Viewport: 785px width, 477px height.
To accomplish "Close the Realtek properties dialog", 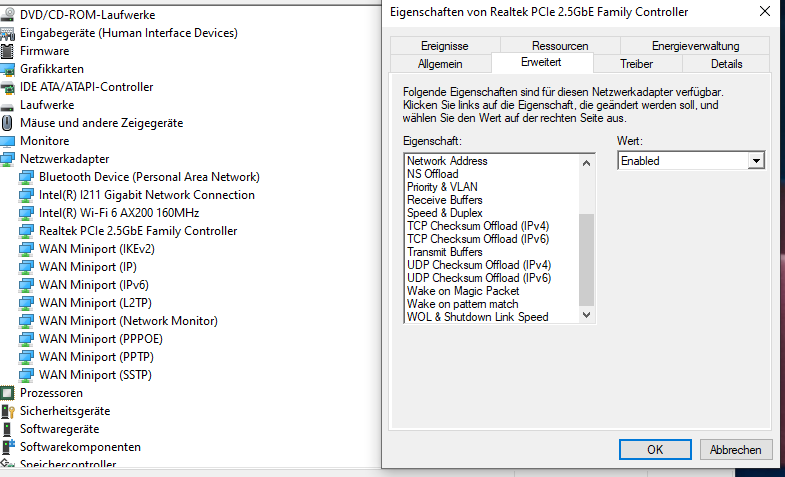I will pyautogui.click(x=764, y=12).
